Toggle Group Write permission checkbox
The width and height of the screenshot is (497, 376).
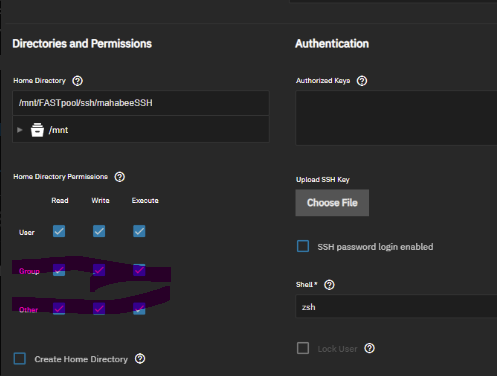point(99,270)
